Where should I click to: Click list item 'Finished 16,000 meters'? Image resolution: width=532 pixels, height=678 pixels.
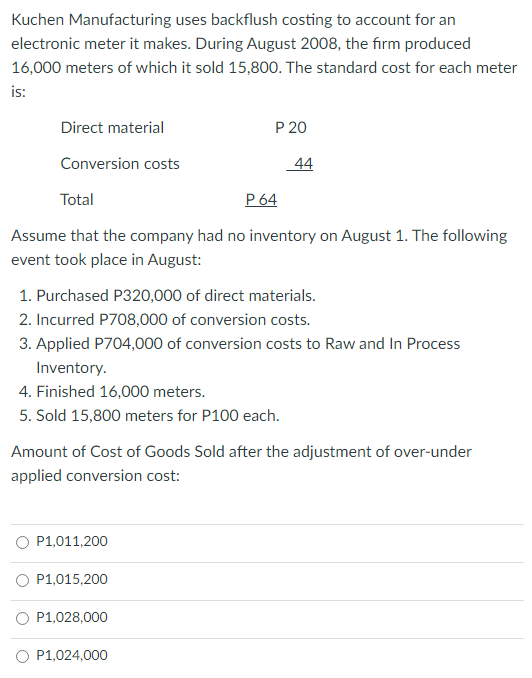coord(112,392)
